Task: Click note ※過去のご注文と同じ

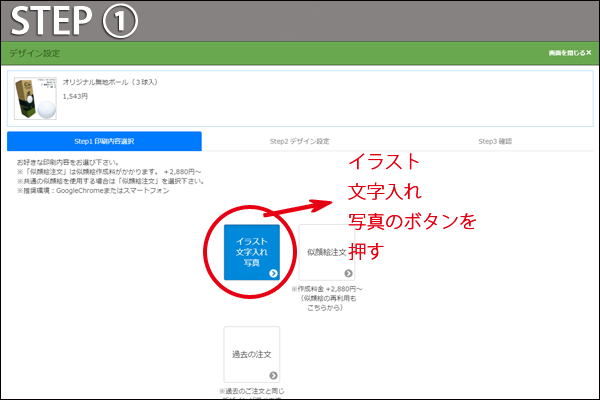Action: point(252,391)
